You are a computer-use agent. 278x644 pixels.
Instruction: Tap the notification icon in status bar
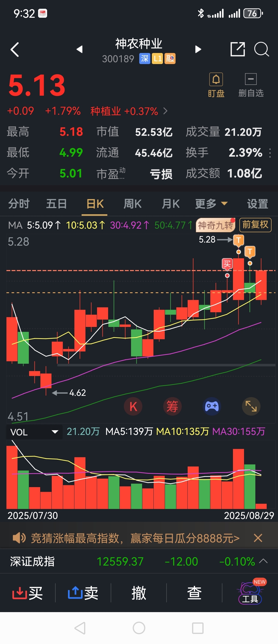(42, 13)
